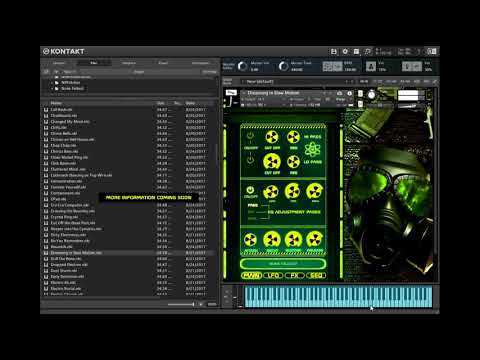Viewport: 480px width, 360px height.
Task: Click the middle EQ radiation knob
Action: [293, 191]
